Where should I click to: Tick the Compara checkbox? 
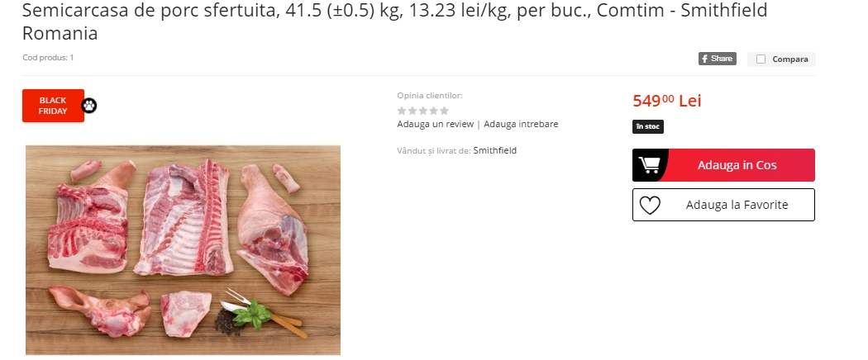point(761,59)
